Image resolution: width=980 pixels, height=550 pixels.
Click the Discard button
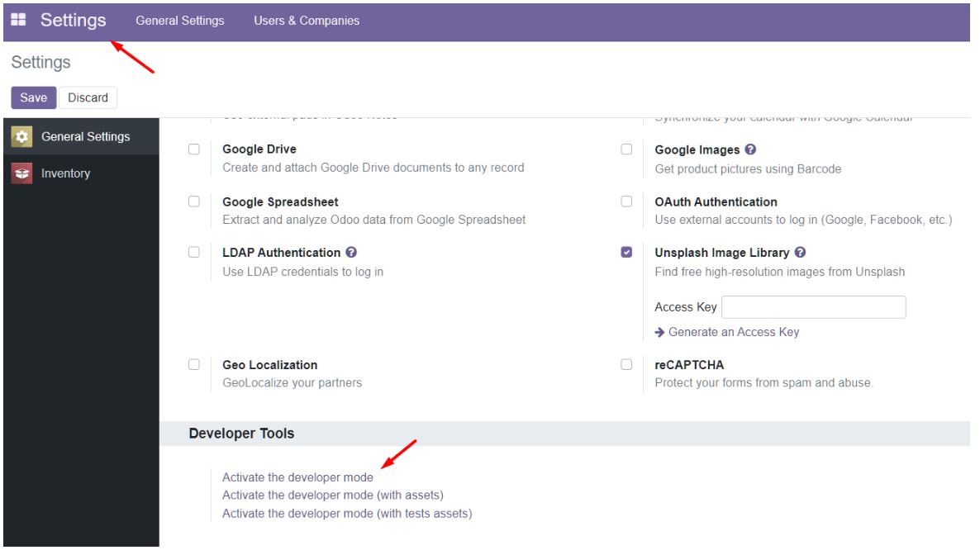88,97
